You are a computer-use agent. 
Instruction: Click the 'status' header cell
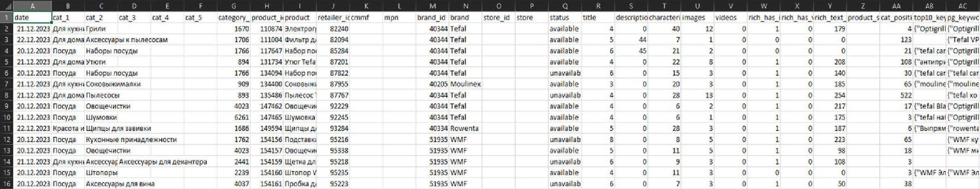coord(565,18)
